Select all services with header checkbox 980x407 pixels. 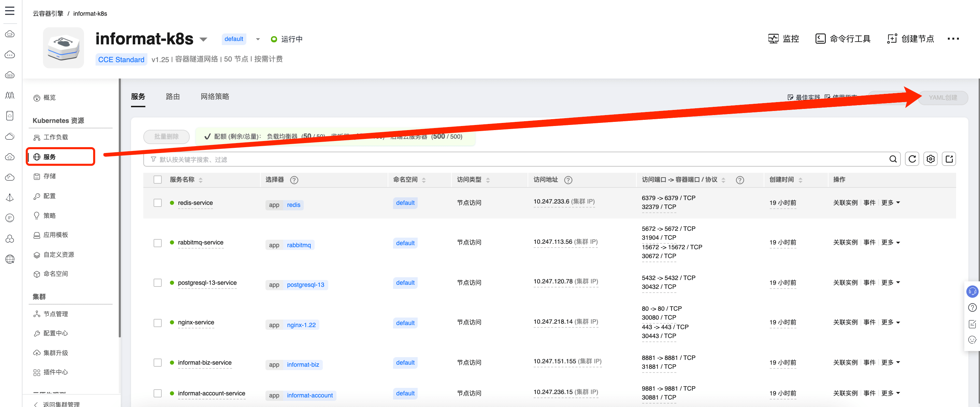point(158,180)
